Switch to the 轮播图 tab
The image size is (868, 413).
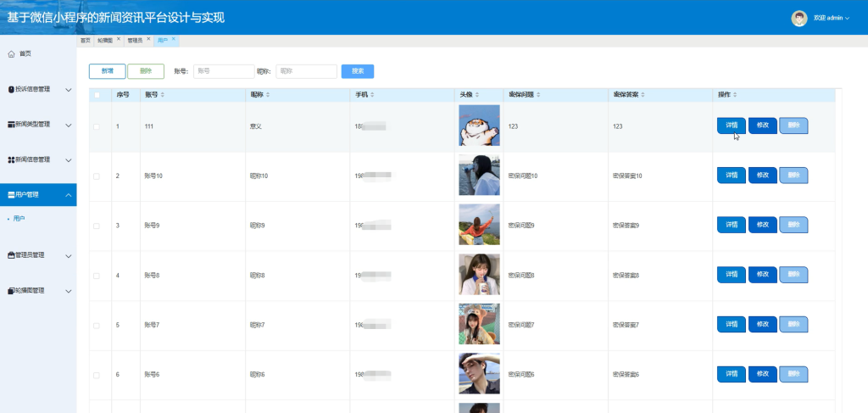point(105,41)
